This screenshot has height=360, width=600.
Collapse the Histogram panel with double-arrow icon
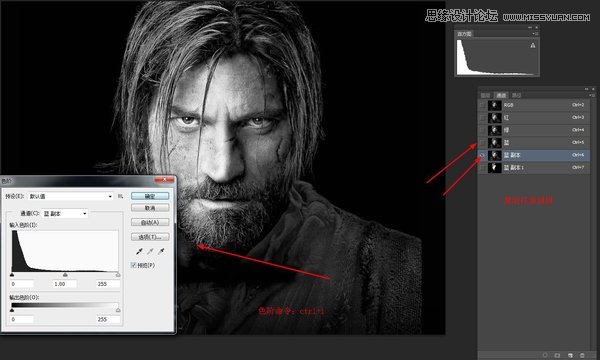[x=530, y=28]
